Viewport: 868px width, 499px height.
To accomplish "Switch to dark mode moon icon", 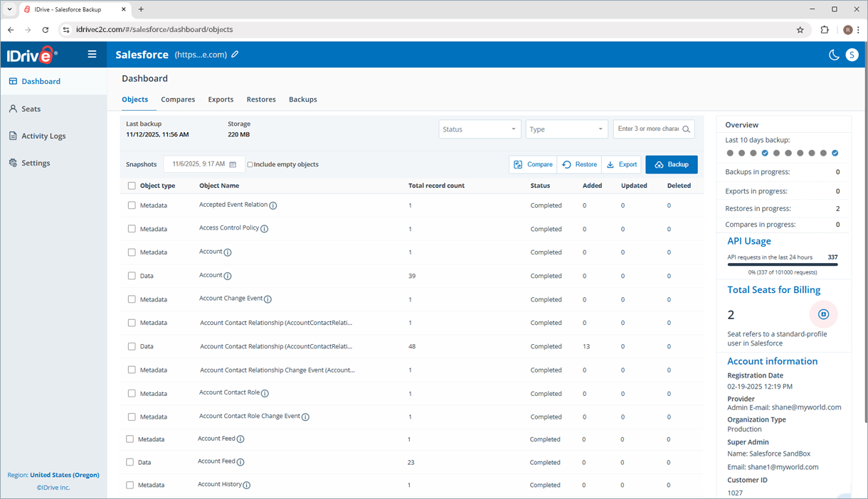I will pos(835,55).
